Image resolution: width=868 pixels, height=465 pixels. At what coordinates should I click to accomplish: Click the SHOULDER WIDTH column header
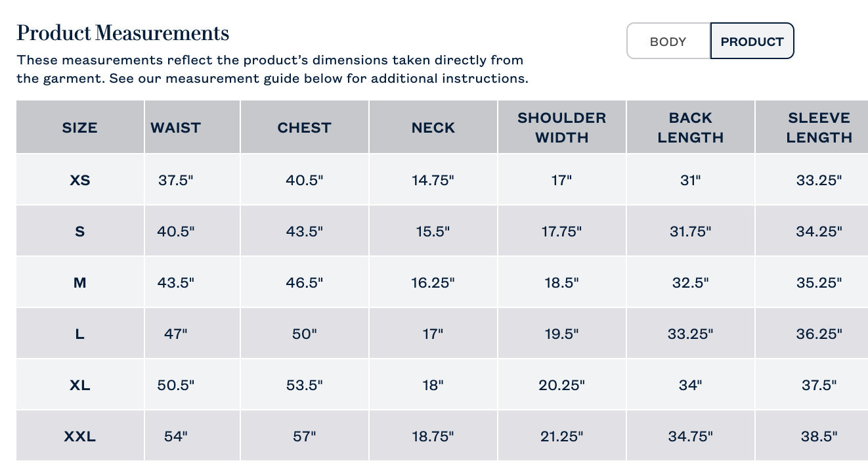pyautogui.click(x=561, y=127)
